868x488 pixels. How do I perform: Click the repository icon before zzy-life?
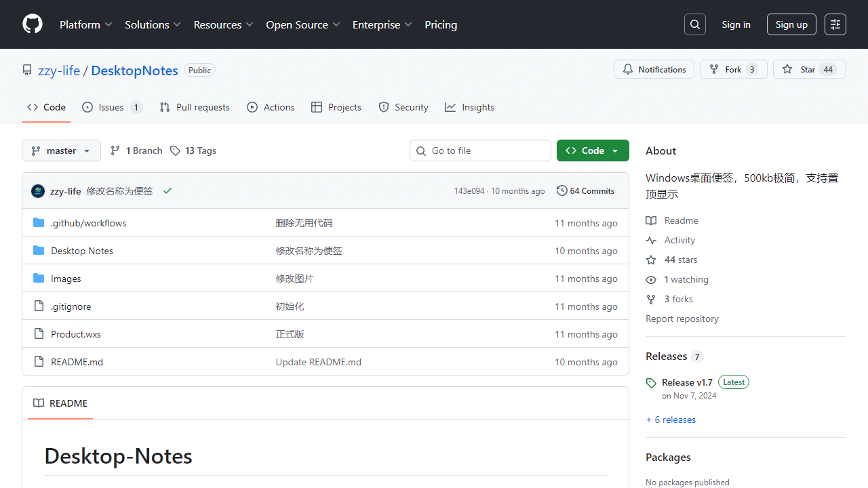tap(27, 70)
